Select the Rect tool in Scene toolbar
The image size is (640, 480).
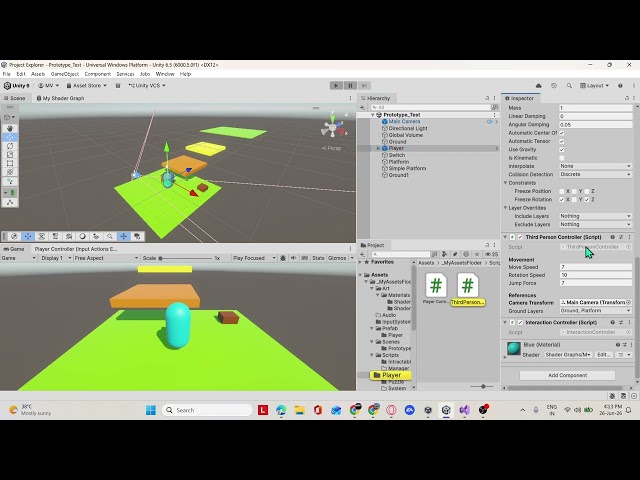click(10, 163)
